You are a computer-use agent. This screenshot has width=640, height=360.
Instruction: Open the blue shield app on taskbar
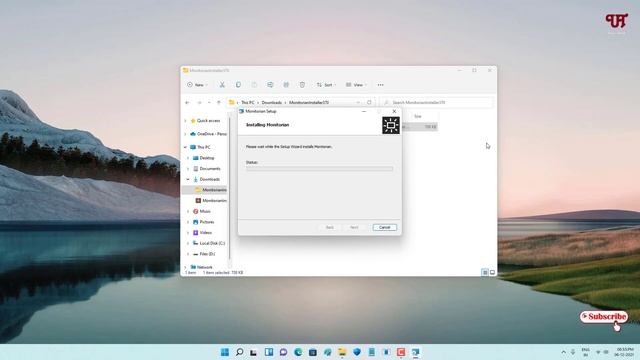pos(357,352)
